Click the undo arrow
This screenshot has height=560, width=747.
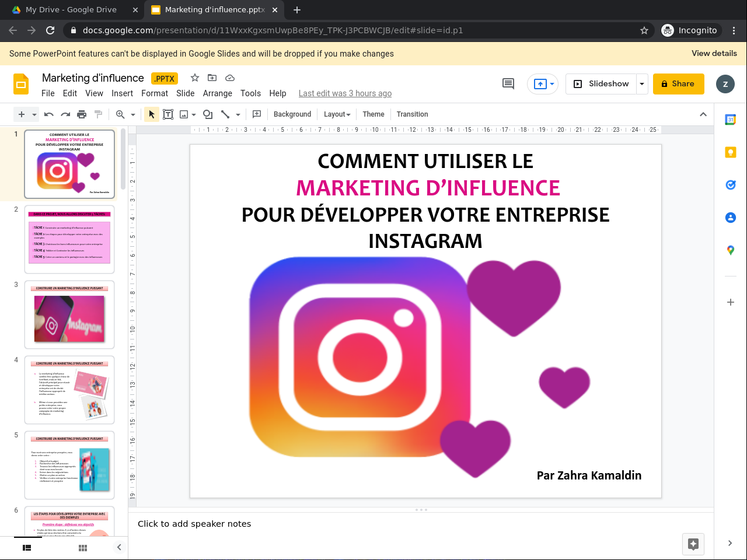[49, 114]
